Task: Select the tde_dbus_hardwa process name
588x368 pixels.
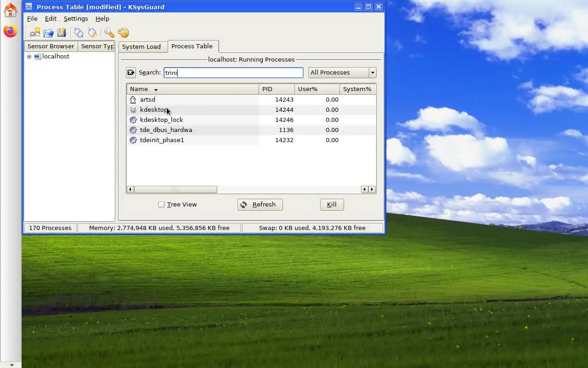Action: [166, 130]
